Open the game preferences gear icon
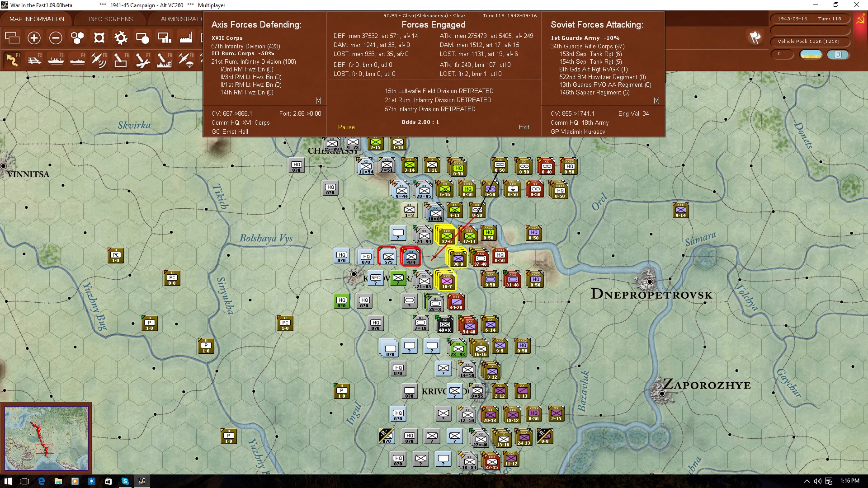Screen dimensions: 868x488 coord(121,38)
